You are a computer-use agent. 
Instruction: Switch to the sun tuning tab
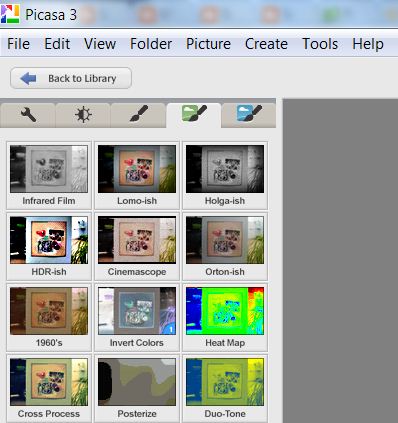click(x=83, y=115)
